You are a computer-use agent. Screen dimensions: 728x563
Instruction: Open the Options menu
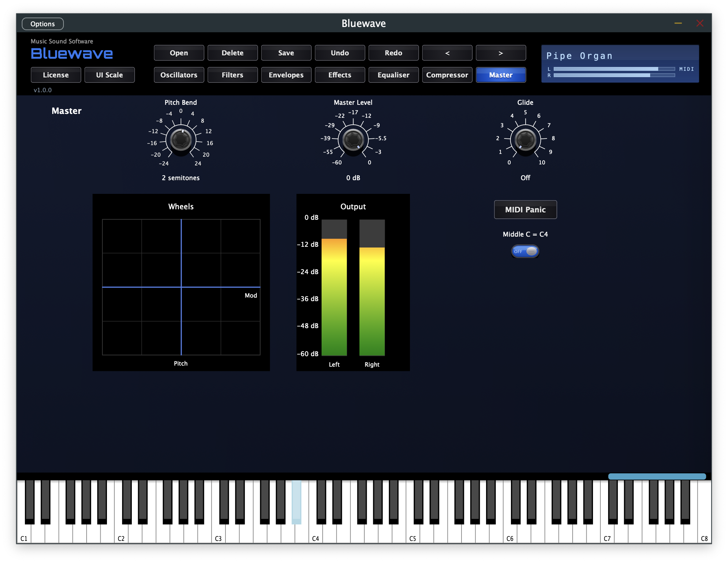[42, 24]
